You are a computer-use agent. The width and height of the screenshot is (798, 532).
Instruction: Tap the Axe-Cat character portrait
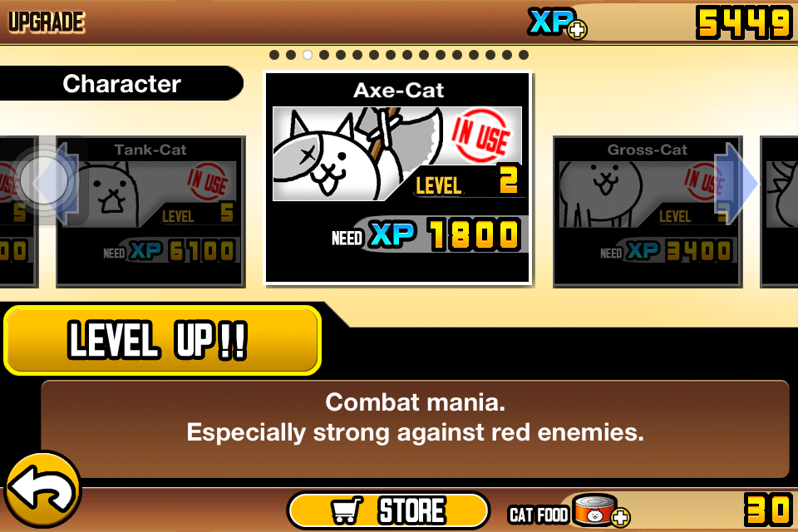[x=397, y=154]
